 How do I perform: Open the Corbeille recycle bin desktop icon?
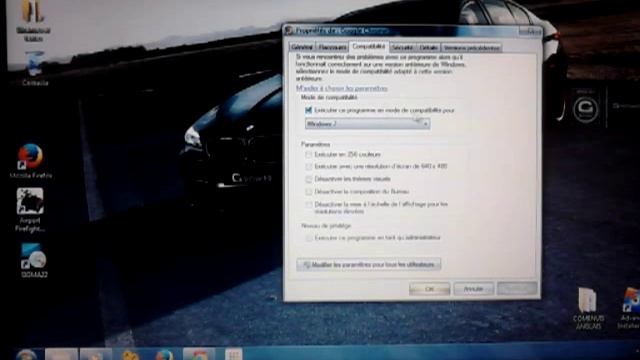click(35, 69)
